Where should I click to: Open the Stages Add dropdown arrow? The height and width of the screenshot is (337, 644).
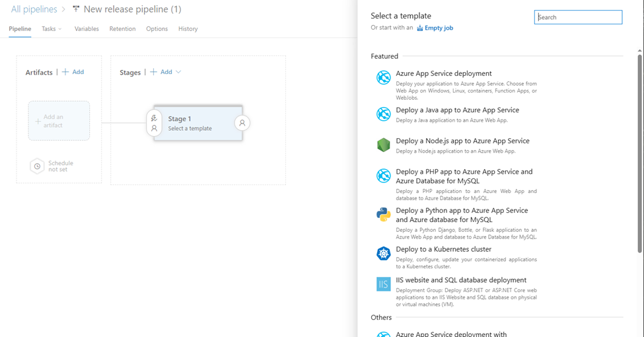pos(178,72)
